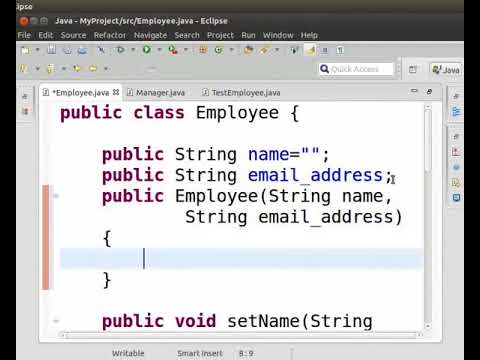Minimize the editor area

point(414,90)
